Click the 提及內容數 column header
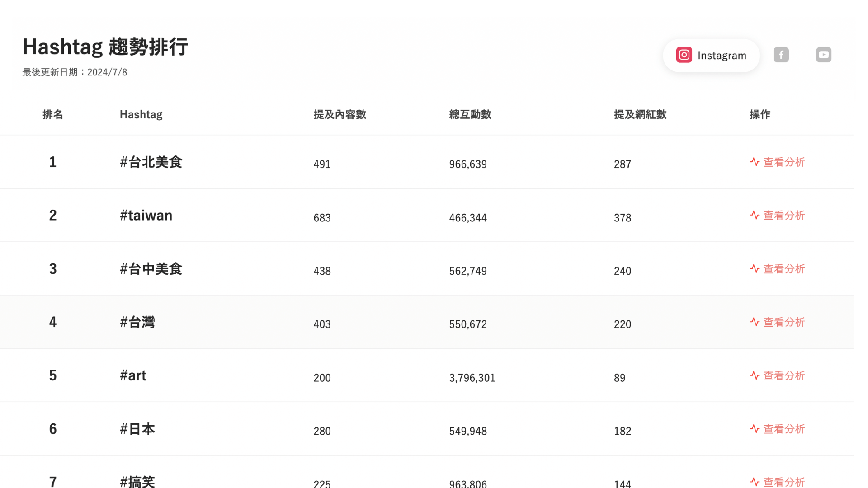 coord(340,114)
